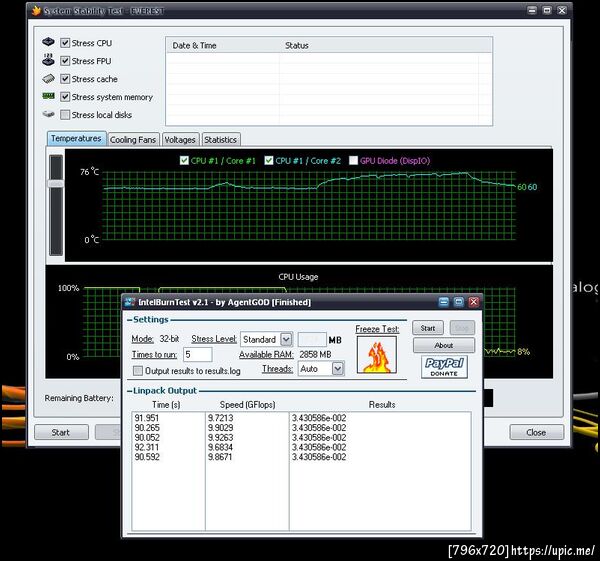Screen dimensions: 600x561
Task: Click the Freeze Test flame image
Action: [x=377, y=355]
